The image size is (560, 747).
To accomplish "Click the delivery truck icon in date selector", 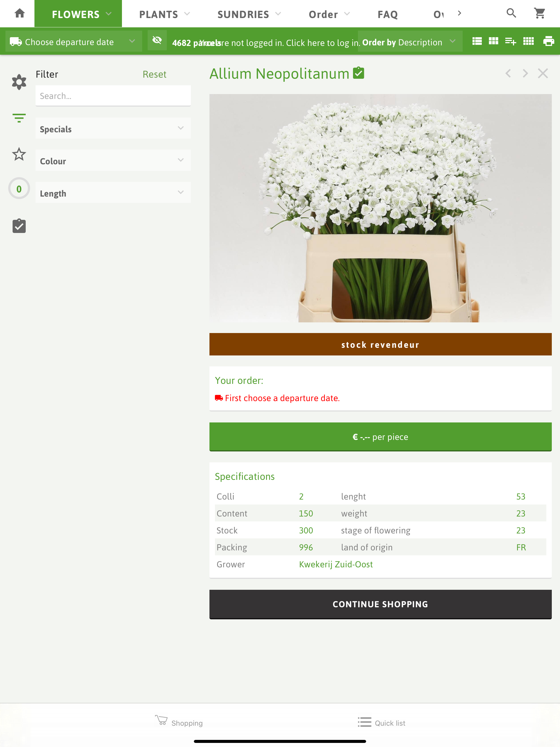I will (x=16, y=42).
